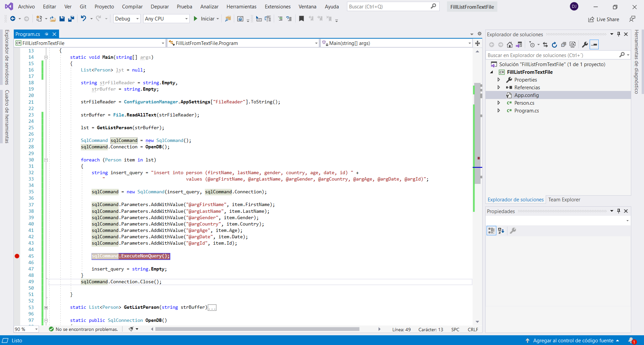Screen dimensions: 644x345
Task: Expand the Person.cs tree node
Action: (499, 103)
